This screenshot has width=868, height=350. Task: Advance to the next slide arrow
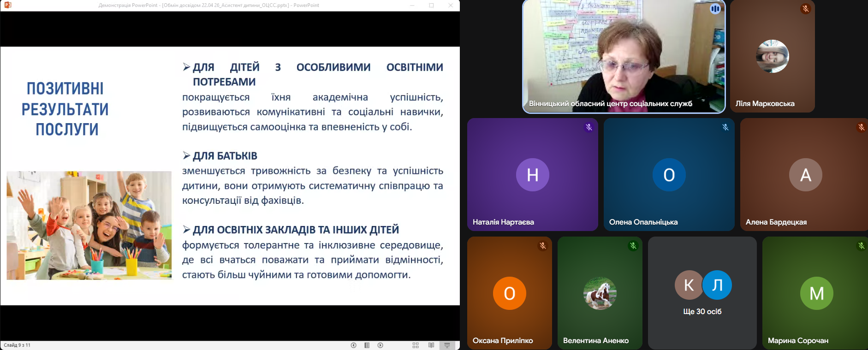point(380,345)
